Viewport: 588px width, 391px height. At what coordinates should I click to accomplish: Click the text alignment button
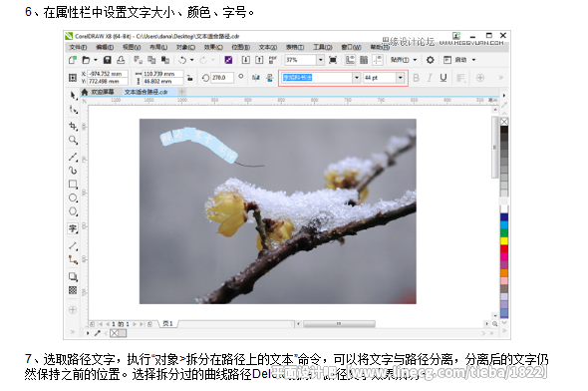click(460, 78)
